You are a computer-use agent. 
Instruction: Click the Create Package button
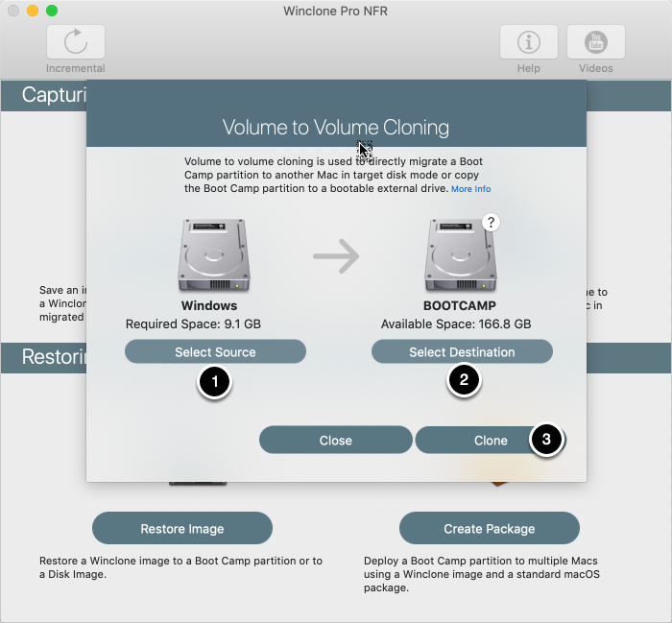490,528
